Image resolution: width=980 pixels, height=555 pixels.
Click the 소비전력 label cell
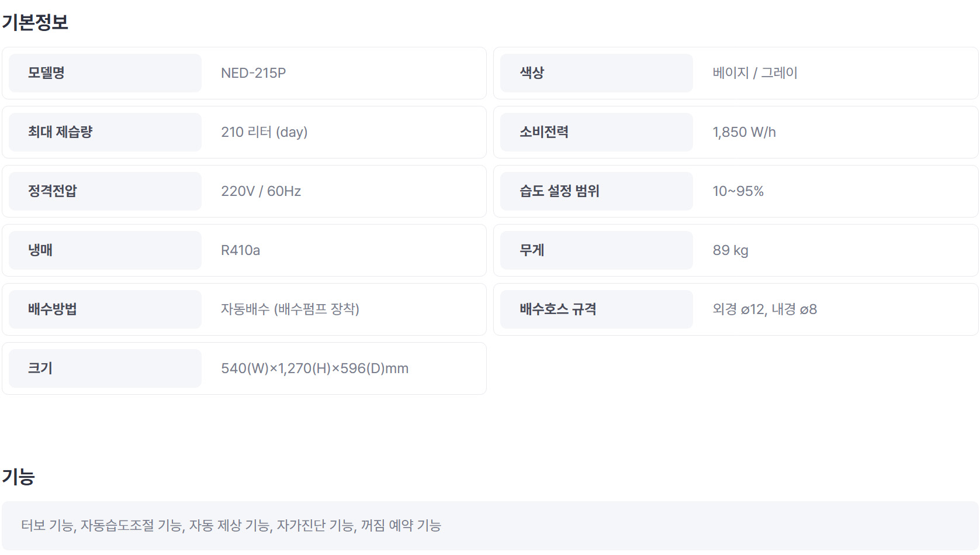click(597, 132)
